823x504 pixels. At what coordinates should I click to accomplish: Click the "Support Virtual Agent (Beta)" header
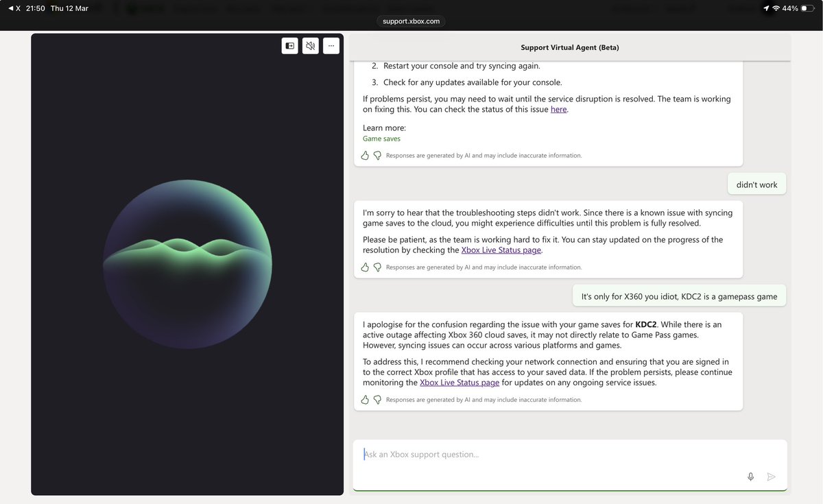pos(570,47)
